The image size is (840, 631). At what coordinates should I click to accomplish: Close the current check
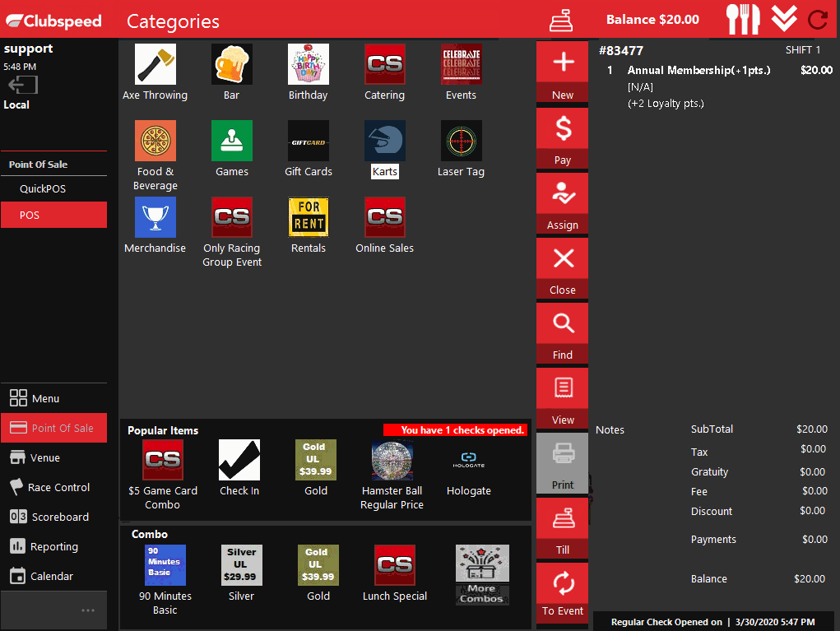563,268
